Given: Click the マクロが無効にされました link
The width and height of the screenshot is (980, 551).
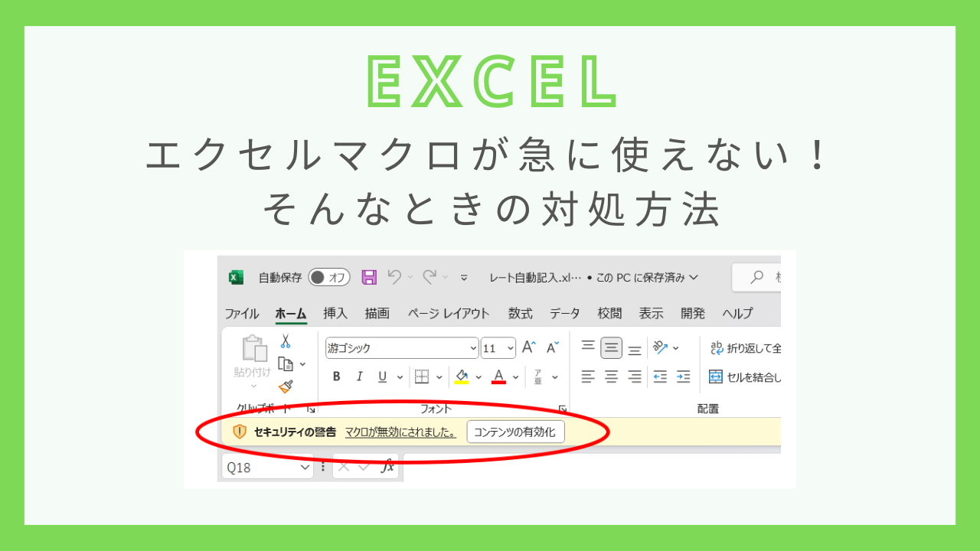Looking at the screenshot, I should click(x=400, y=432).
